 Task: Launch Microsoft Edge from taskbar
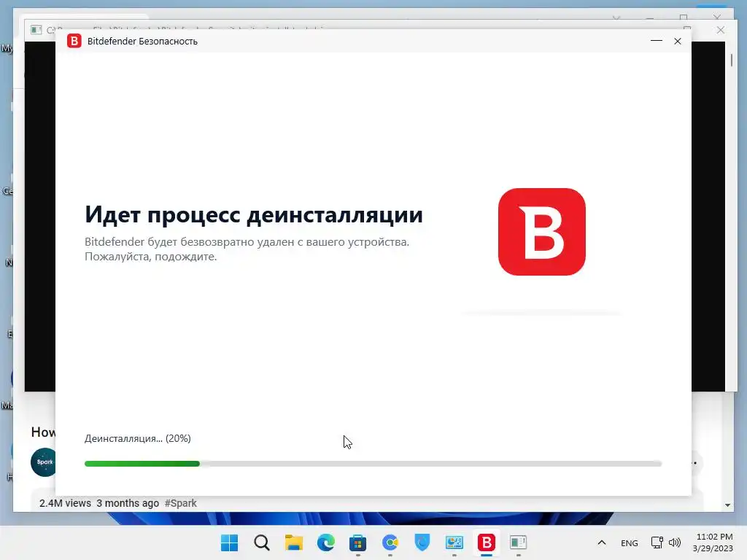(x=326, y=542)
